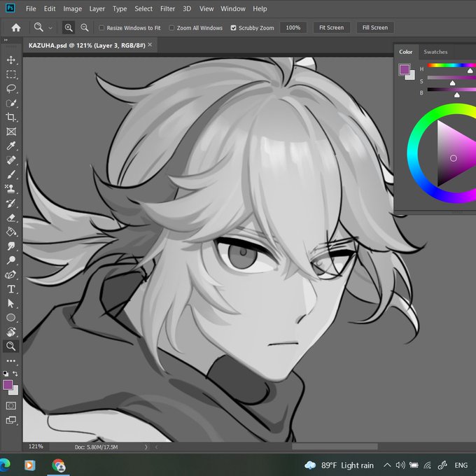
Task: Select the Move tool
Action: click(x=11, y=59)
